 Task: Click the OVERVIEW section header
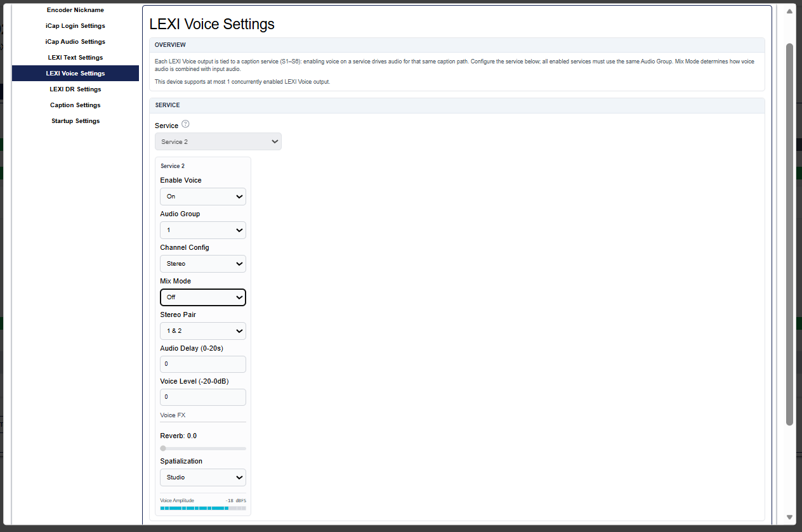(457, 45)
